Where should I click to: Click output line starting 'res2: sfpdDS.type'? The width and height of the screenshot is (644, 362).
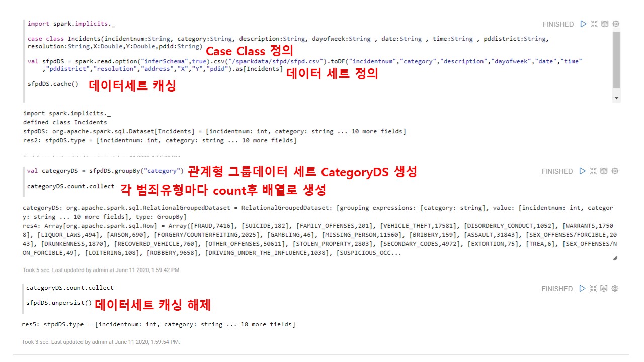point(160,140)
